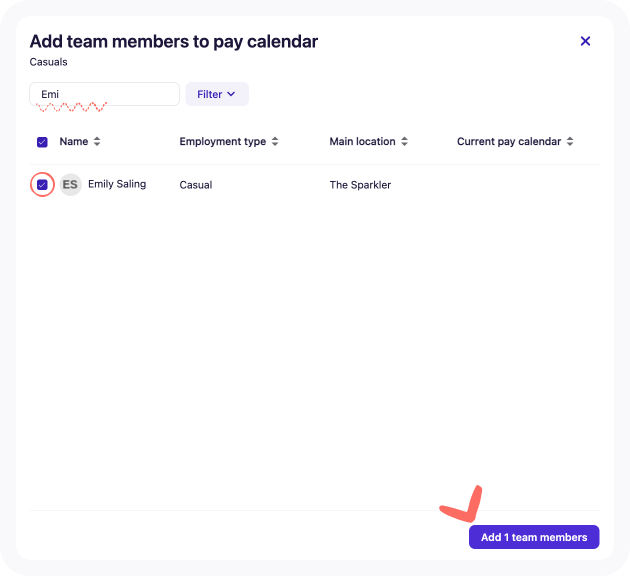This screenshot has height=576, width=630.
Task: Close the Add team members dialog
Action: coord(585,41)
